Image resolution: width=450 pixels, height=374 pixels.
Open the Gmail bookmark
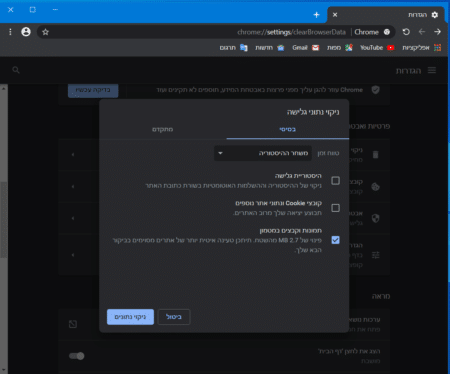coord(306,48)
